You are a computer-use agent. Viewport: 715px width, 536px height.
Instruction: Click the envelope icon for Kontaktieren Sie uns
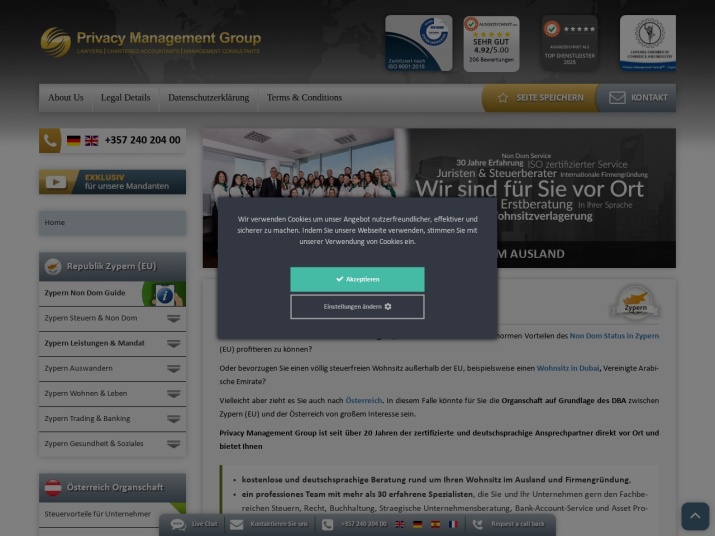(236, 525)
